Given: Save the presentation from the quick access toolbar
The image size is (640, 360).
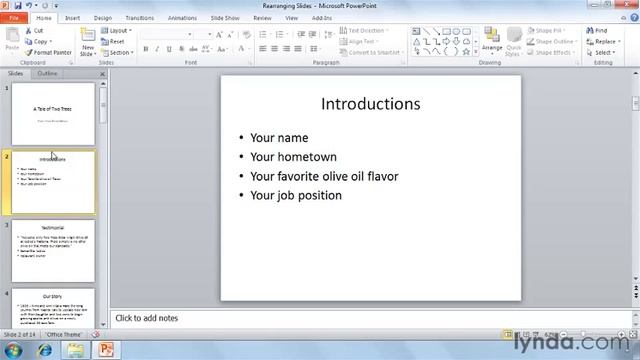Looking at the screenshot, I should click(18, 6).
